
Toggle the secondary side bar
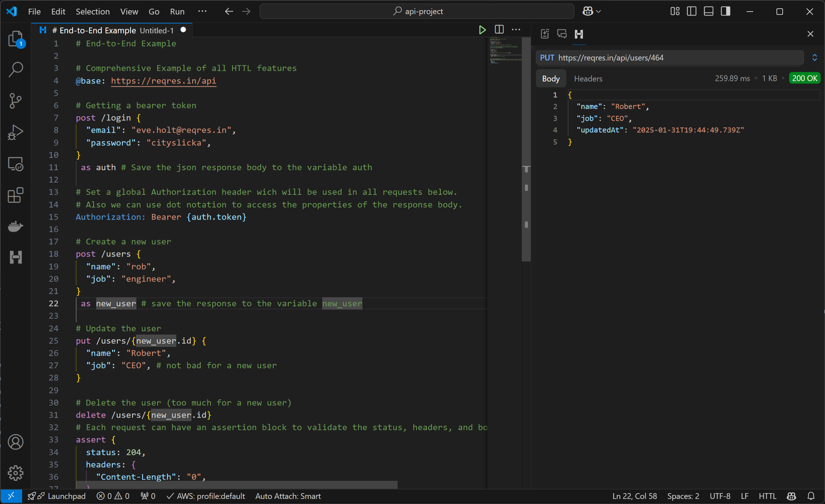(725, 11)
